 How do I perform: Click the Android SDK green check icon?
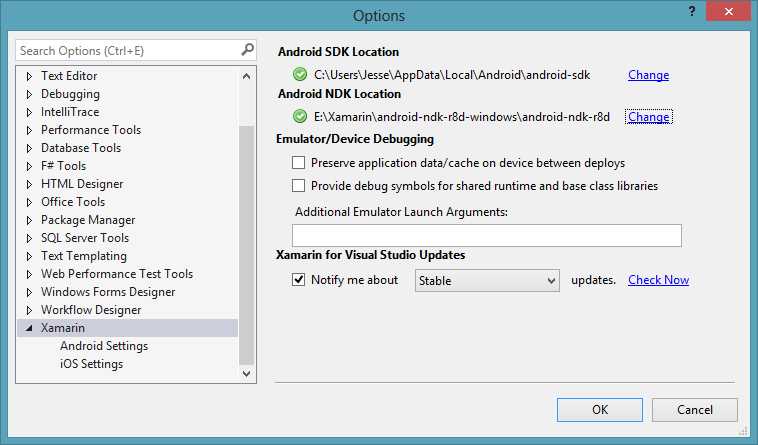point(300,74)
